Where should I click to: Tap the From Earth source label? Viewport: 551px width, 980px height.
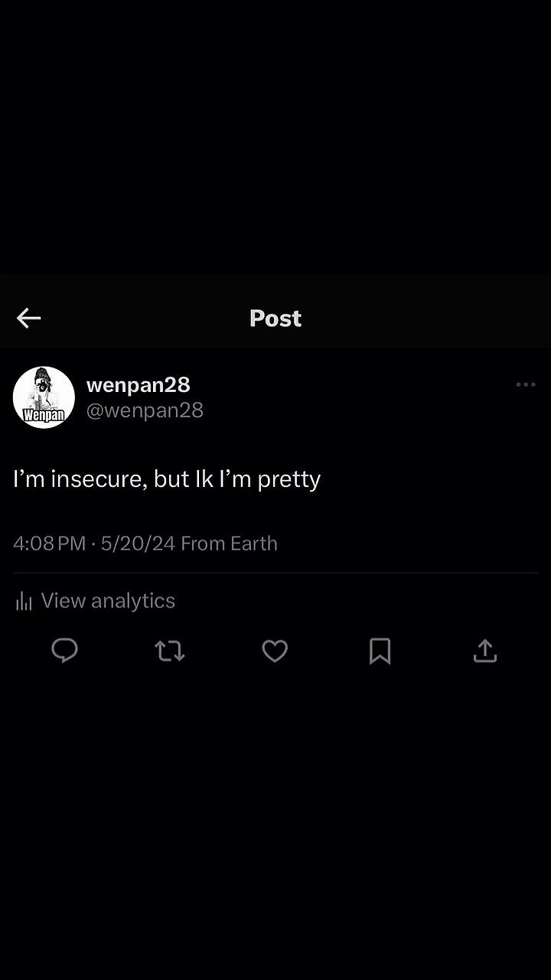click(229, 544)
